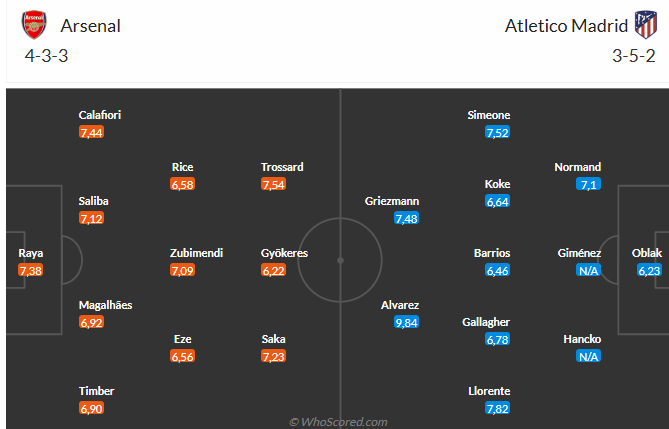669x429 pixels.
Task: Open the Arsenal team name link
Action: 91,26
